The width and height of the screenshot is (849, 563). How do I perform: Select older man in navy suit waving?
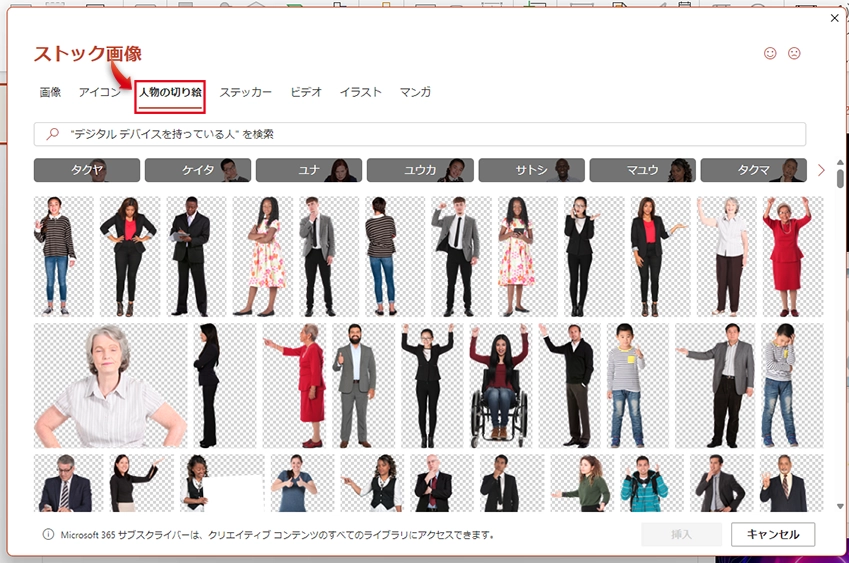pyautogui.click(x=791, y=483)
